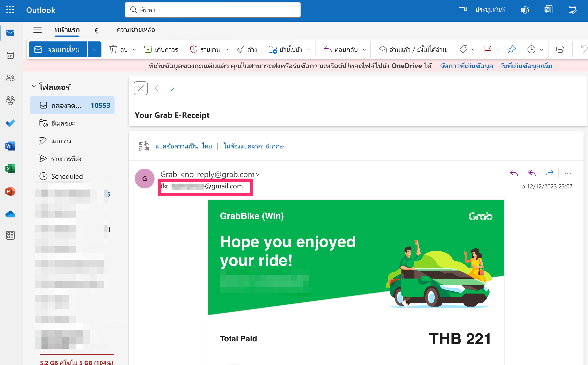Toggle the hamburger navigation pane button

pos(38,30)
